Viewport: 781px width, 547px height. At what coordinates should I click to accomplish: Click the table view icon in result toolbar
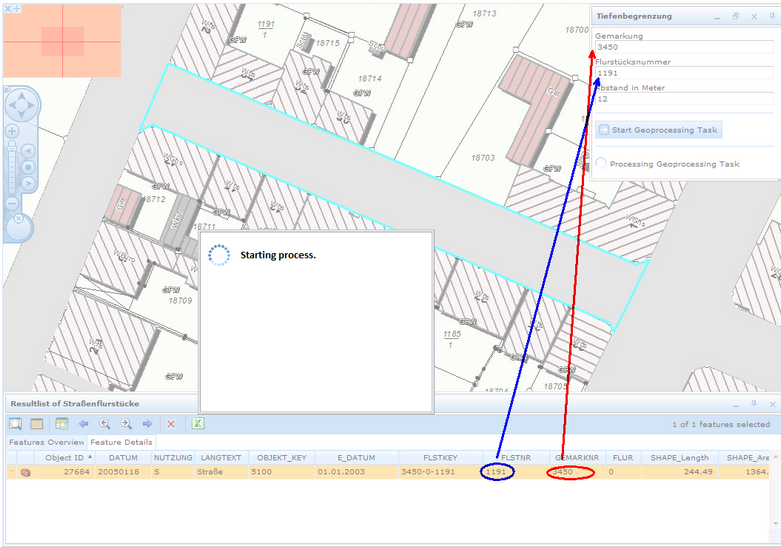[36, 424]
